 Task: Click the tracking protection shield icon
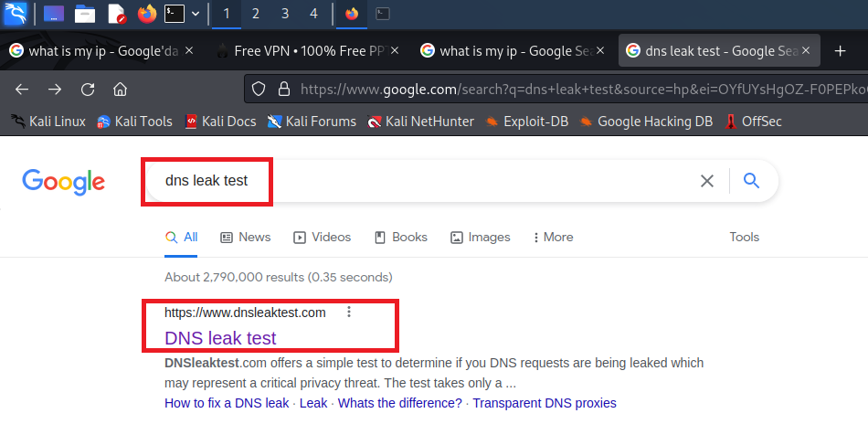pyautogui.click(x=259, y=90)
